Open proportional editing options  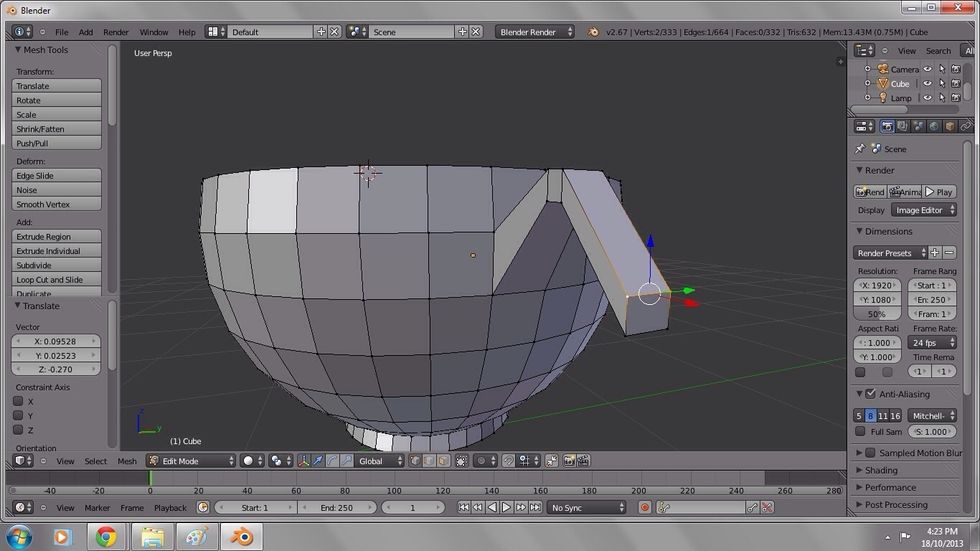485,461
